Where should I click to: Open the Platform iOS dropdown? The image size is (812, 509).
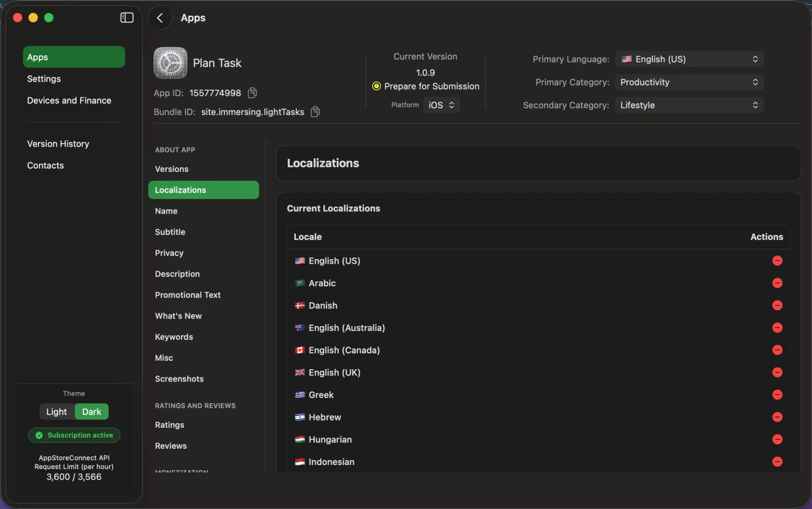[x=442, y=105]
